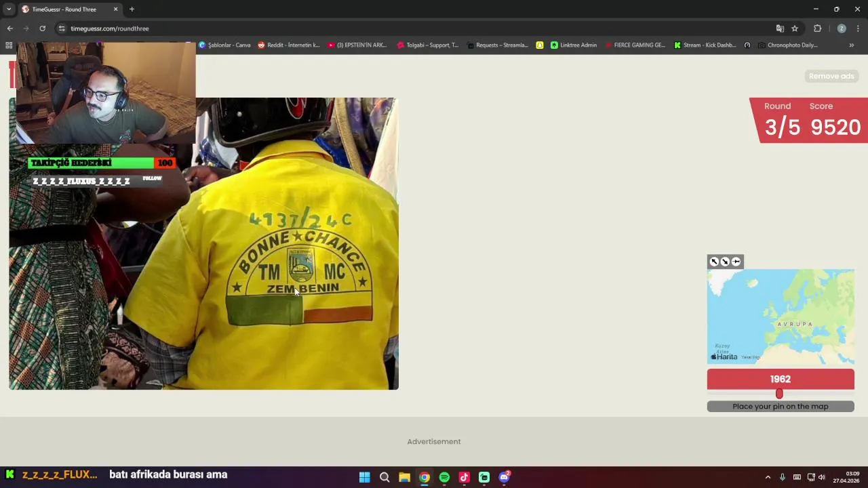Open the yellow Snapchat bookmark icon

click(x=540, y=45)
